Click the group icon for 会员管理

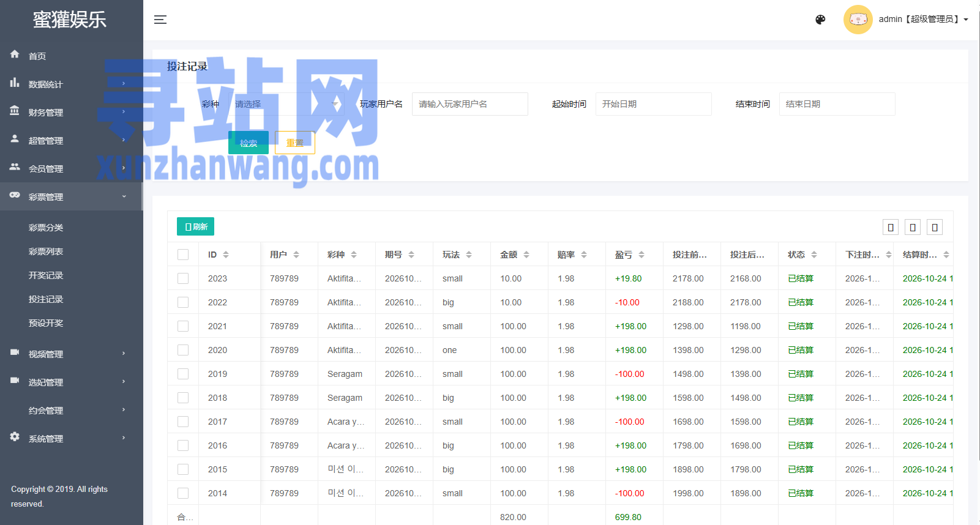[x=15, y=167]
